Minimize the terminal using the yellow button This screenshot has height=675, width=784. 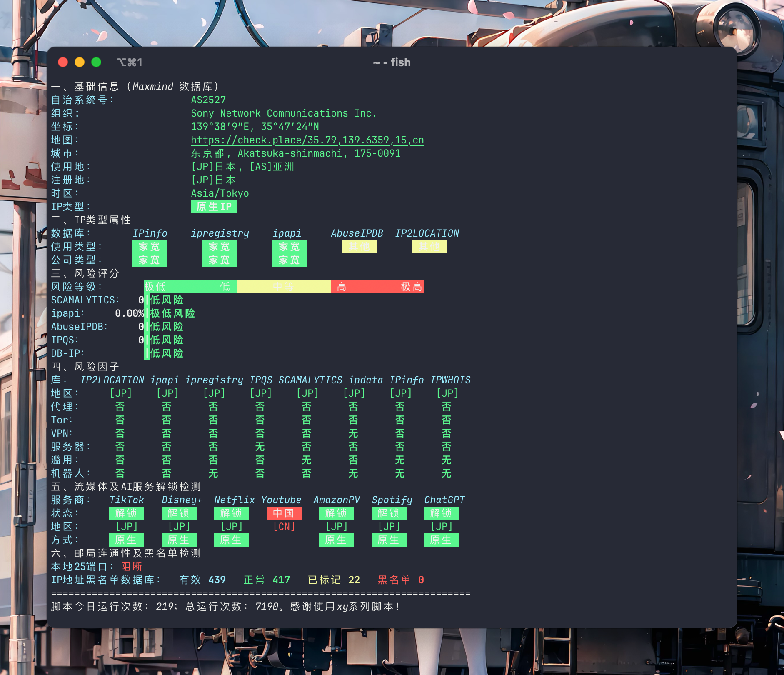(80, 62)
